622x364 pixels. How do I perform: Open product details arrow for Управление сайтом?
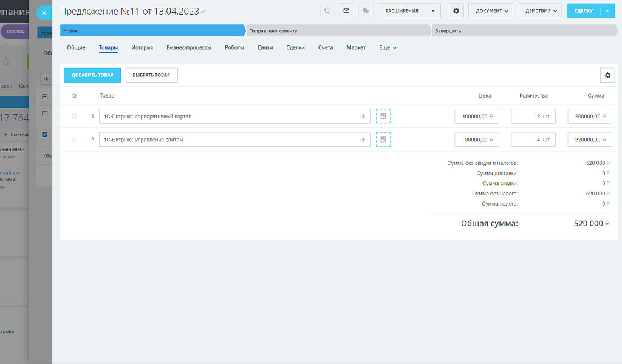click(362, 140)
